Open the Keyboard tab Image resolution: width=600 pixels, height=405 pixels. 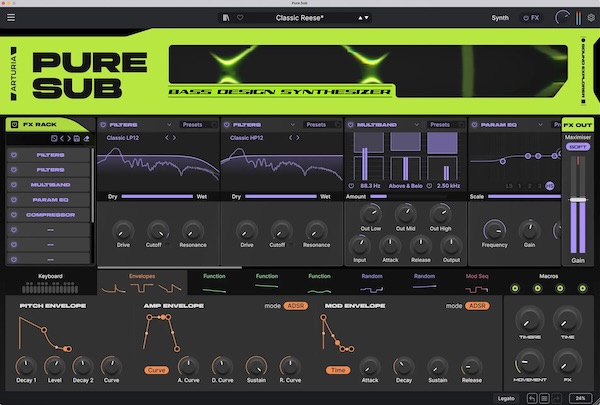50,283
